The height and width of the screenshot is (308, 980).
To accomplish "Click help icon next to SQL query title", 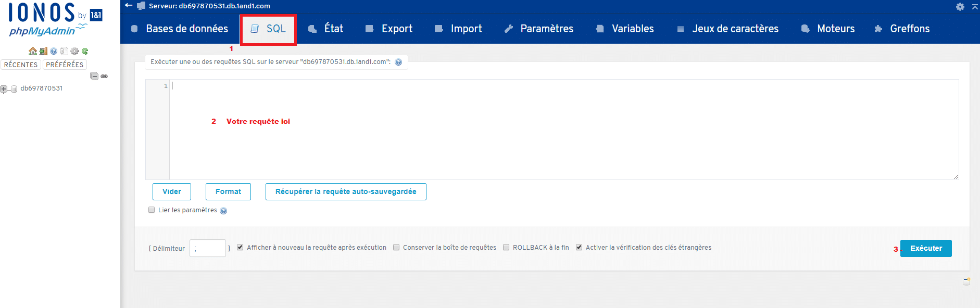I will 398,62.
